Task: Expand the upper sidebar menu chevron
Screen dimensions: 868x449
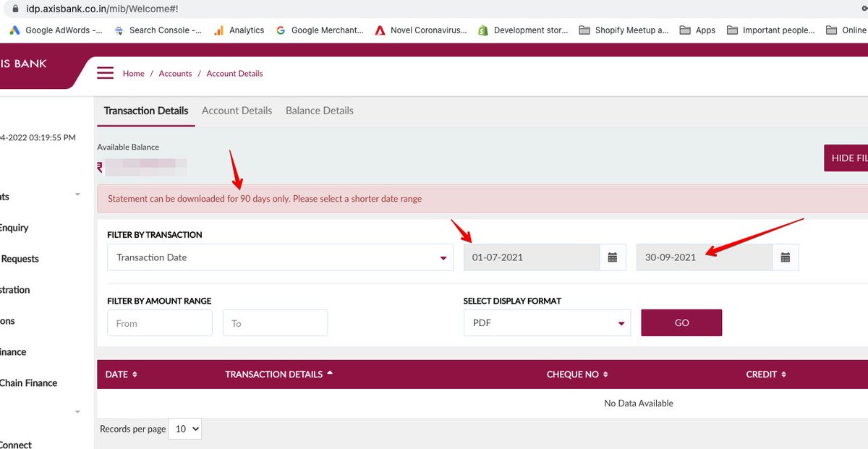Action: [77, 195]
